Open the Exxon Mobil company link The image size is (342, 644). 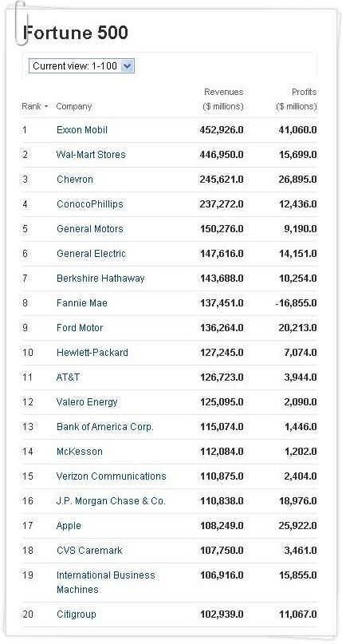pos(82,130)
